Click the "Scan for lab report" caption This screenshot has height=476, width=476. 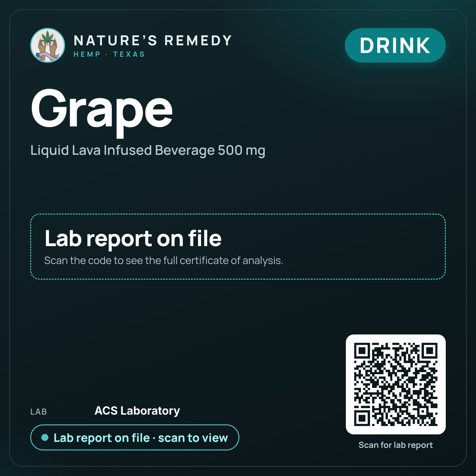395,445
